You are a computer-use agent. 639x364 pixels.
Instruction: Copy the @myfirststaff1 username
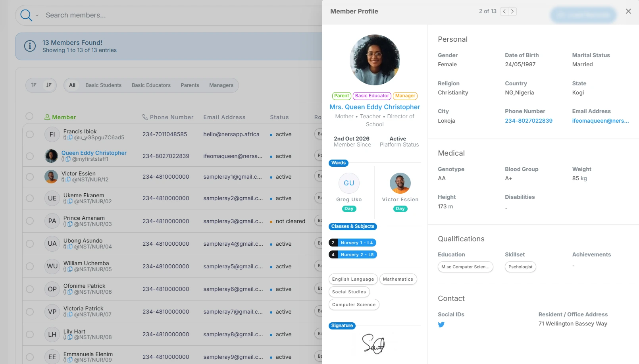click(x=68, y=159)
